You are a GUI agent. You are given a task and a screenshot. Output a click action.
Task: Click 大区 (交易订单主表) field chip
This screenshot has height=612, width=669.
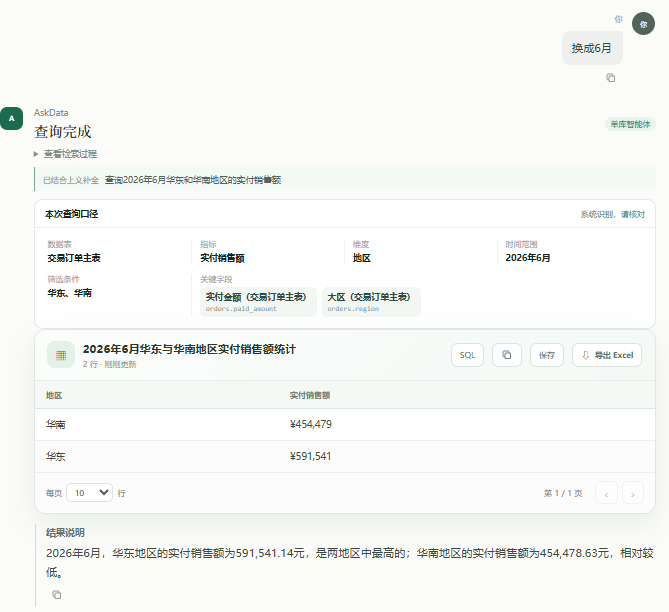[371, 302]
